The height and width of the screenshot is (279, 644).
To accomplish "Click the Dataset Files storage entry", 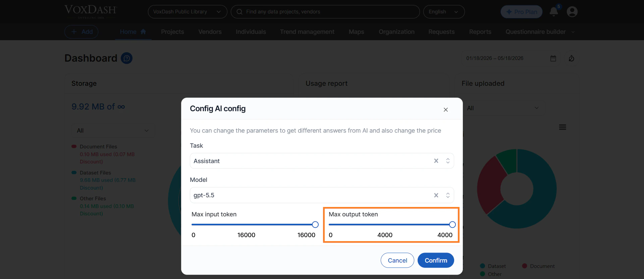I will (104, 180).
